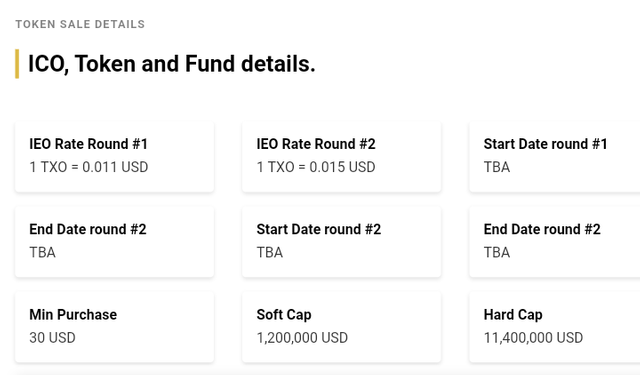640x375 pixels.
Task: Click the Start Date round #1 card
Action: pos(555,156)
